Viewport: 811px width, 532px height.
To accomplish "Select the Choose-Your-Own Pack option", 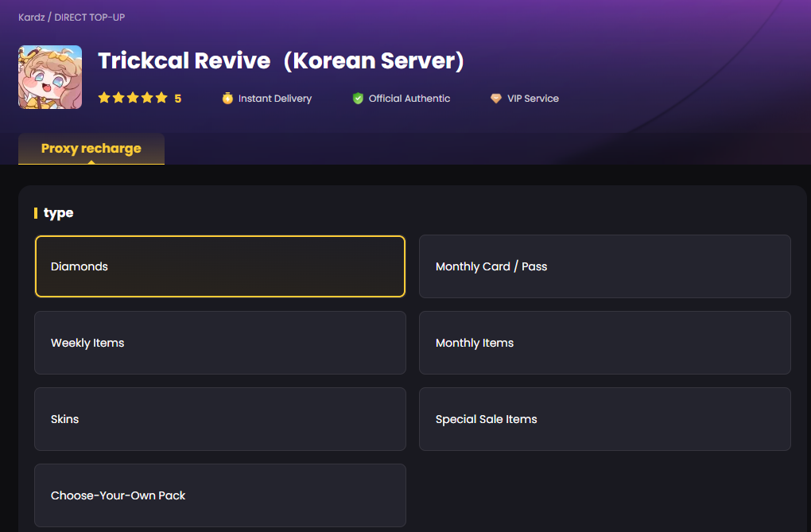I will click(x=220, y=495).
